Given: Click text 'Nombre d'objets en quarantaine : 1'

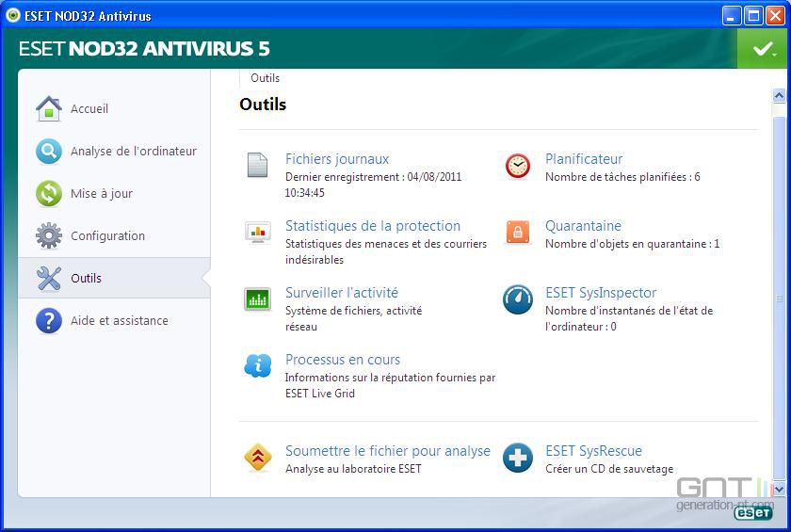Looking at the screenshot, I should [633, 244].
